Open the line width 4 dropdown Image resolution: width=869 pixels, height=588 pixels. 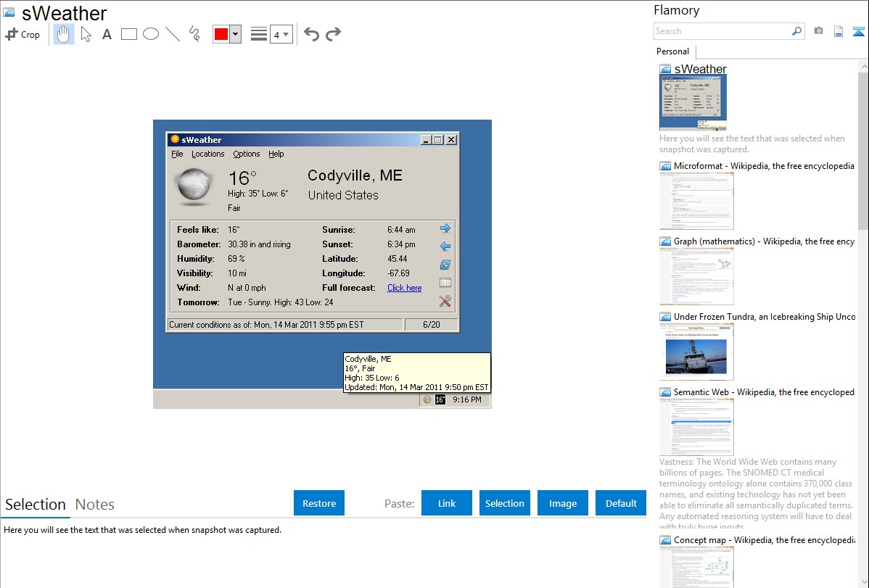pyautogui.click(x=281, y=34)
